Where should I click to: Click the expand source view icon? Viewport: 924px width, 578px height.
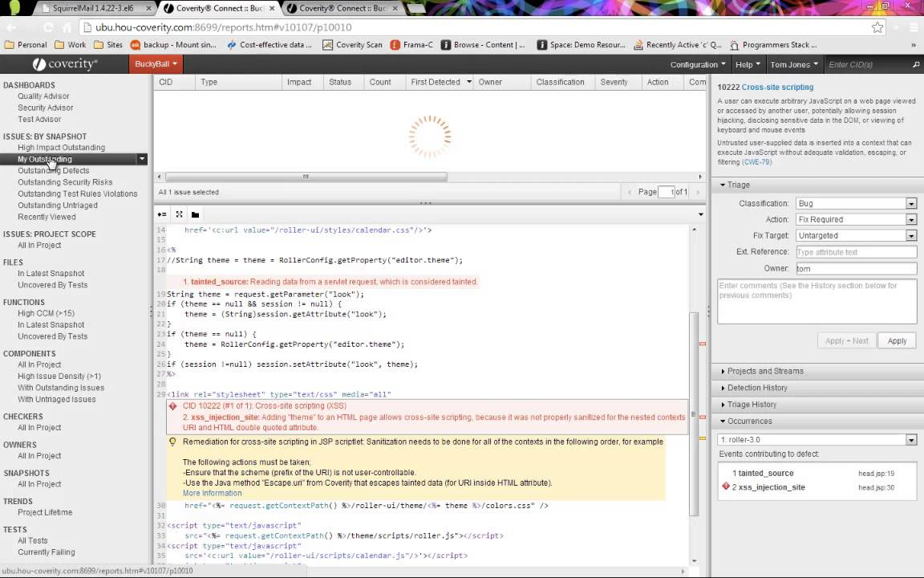point(179,214)
